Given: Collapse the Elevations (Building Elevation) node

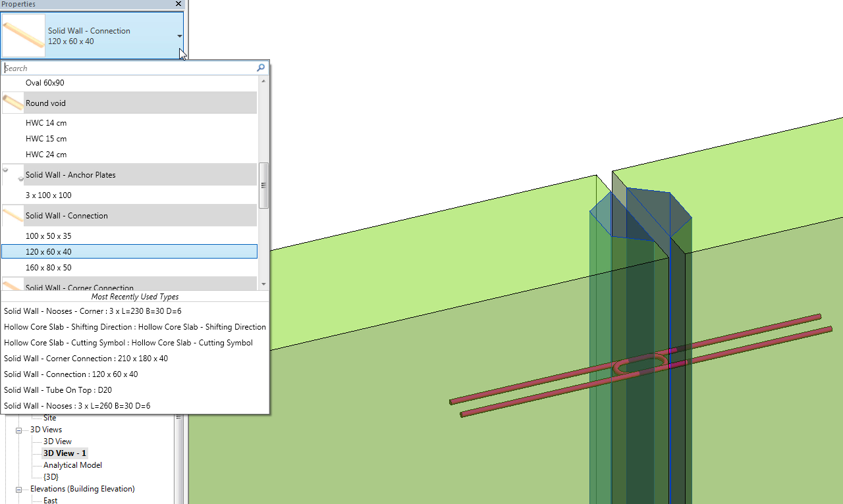Looking at the screenshot, I should (20, 489).
